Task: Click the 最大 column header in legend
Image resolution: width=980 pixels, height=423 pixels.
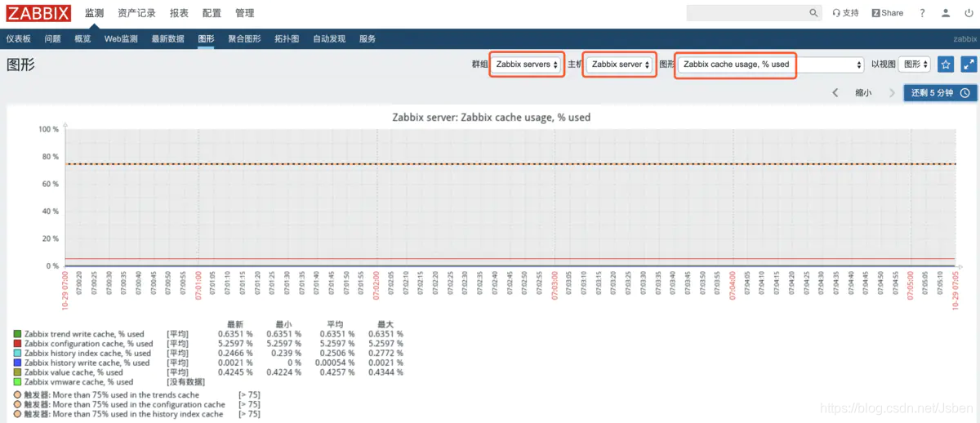Action: click(x=385, y=324)
